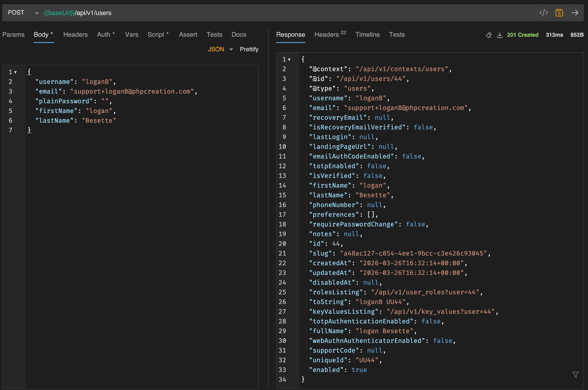Open the Auth tab
The image size is (588, 390).
[x=106, y=35]
